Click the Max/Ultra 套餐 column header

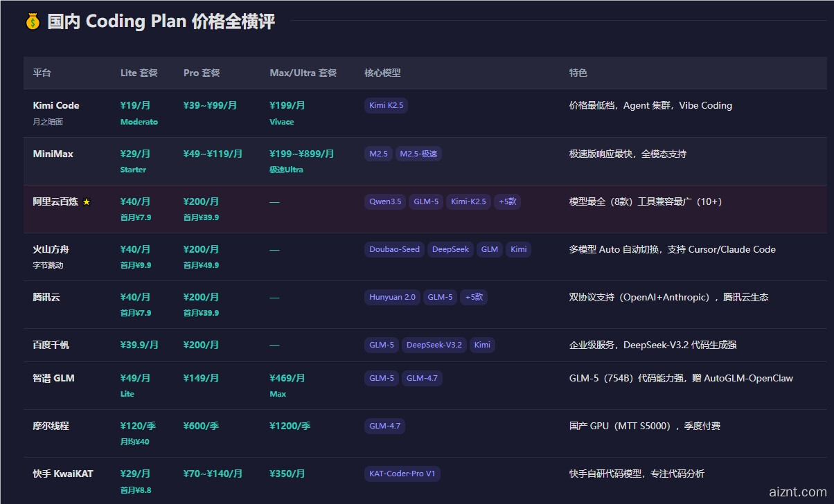303,73
